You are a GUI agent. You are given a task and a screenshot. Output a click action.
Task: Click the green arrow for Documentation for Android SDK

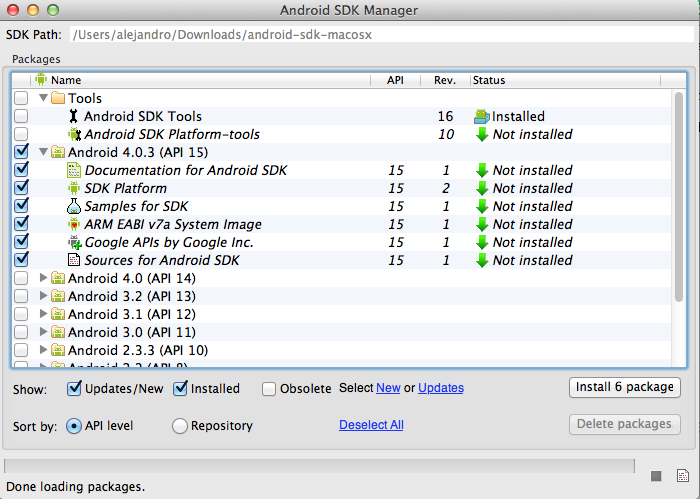pos(482,170)
